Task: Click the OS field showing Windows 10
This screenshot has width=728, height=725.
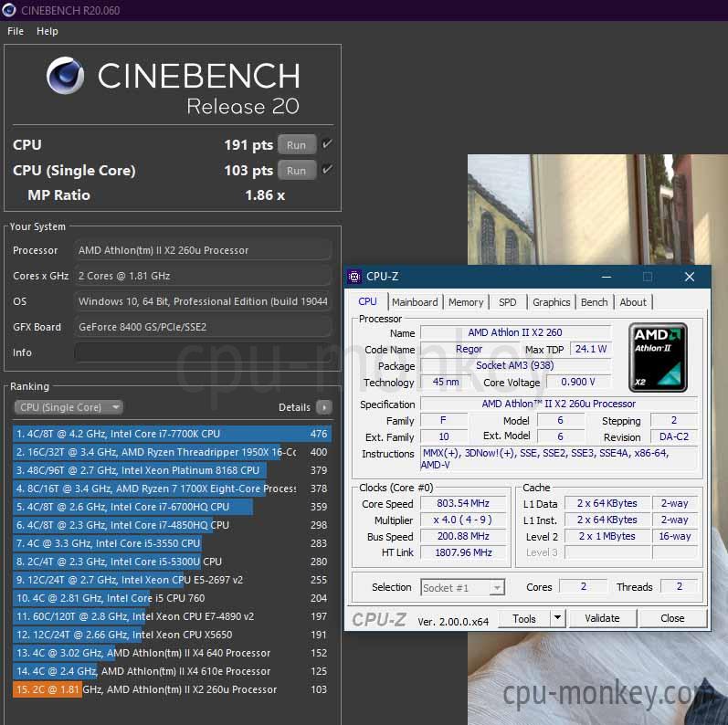Action: point(203,301)
